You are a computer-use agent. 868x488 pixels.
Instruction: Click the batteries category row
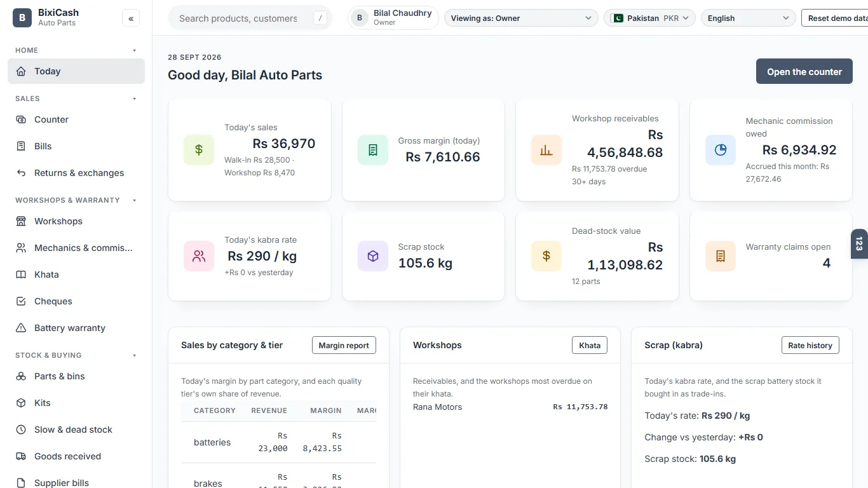278,442
